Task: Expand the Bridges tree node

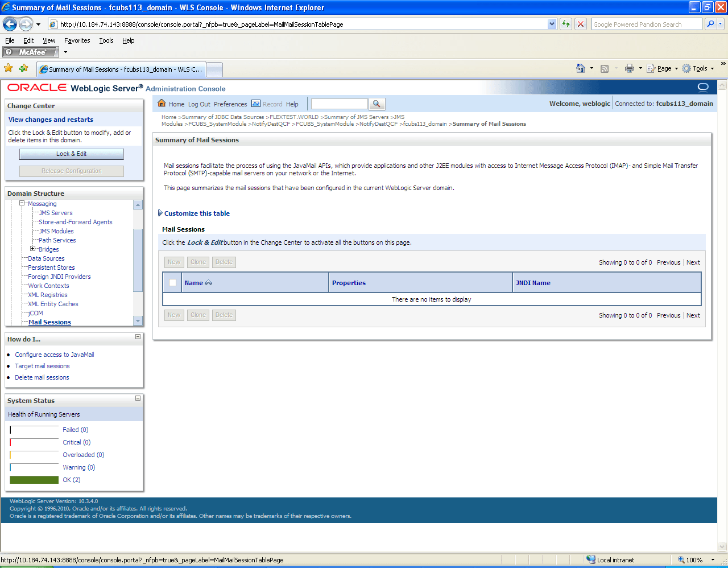Action: tap(33, 249)
